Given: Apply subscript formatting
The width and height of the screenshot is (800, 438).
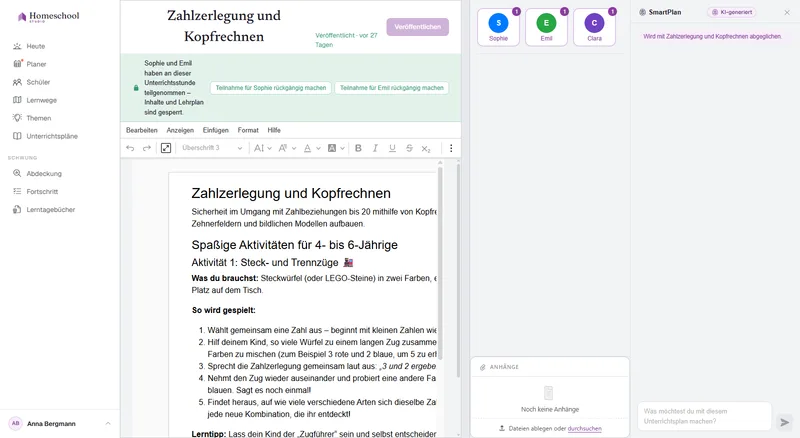Looking at the screenshot, I should (x=426, y=149).
